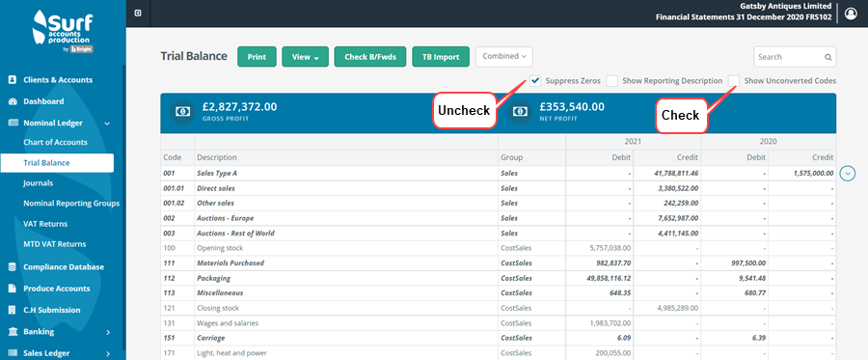The height and width of the screenshot is (360, 868).
Task: Open Produce Accounts section
Action: (x=57, y=289)
